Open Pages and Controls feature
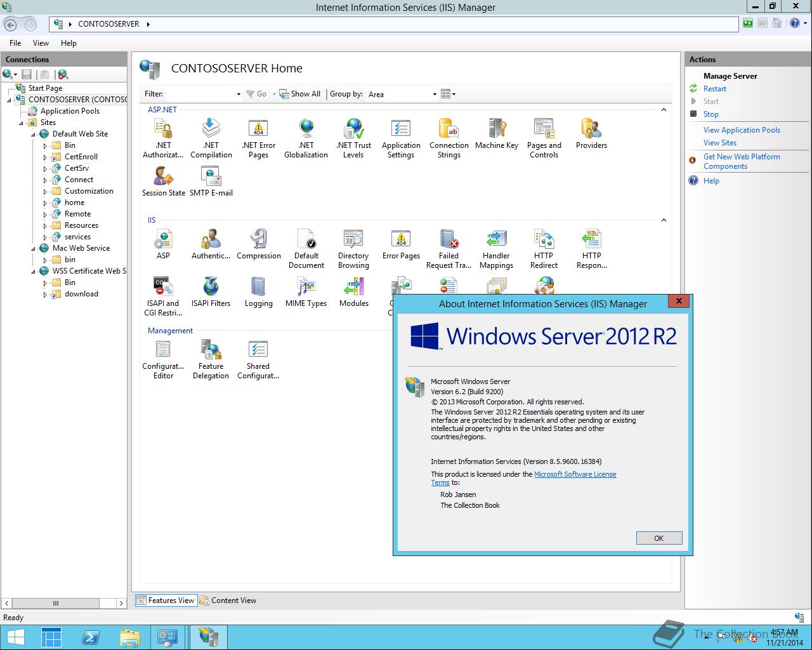The image size is (812, 650). click(544, 138)
